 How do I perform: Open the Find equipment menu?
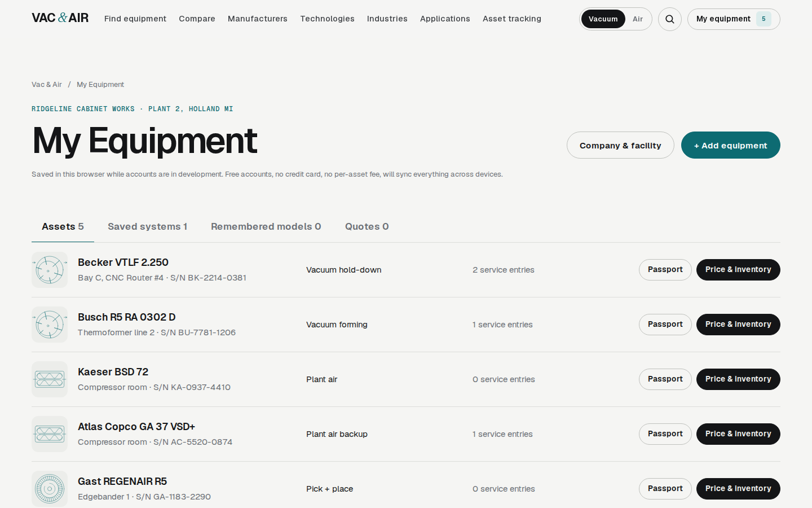135,19
